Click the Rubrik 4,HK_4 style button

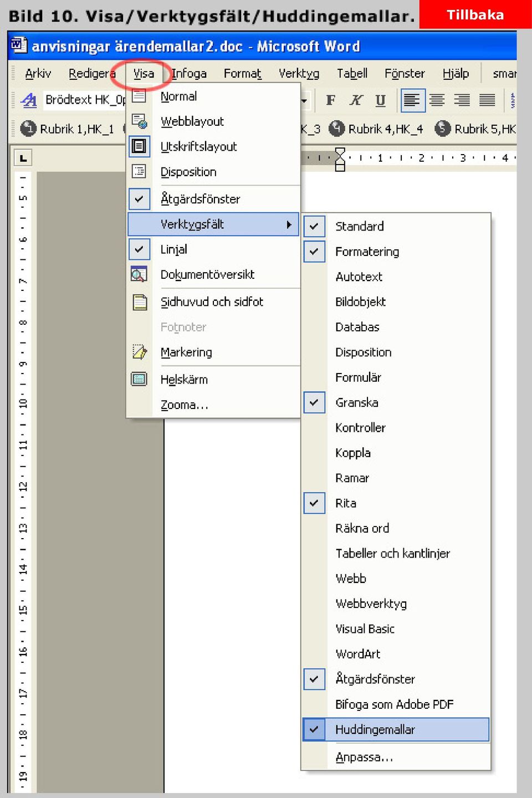pyautogui.click(x=376, y=129)
